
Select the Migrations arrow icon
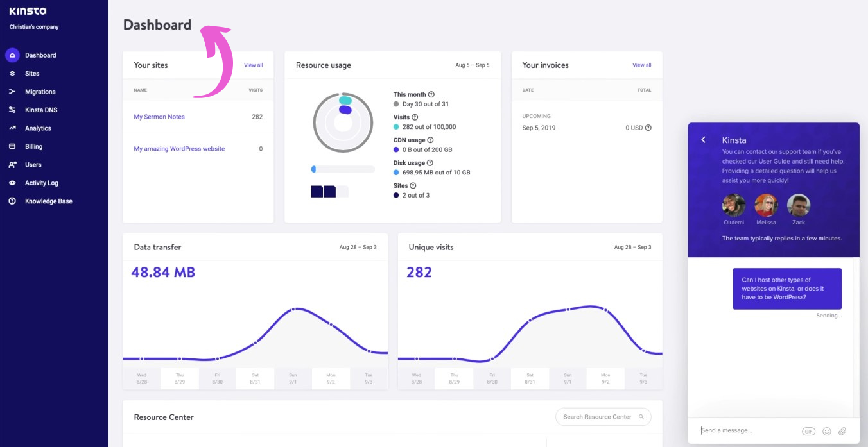[x=12, y=91]
